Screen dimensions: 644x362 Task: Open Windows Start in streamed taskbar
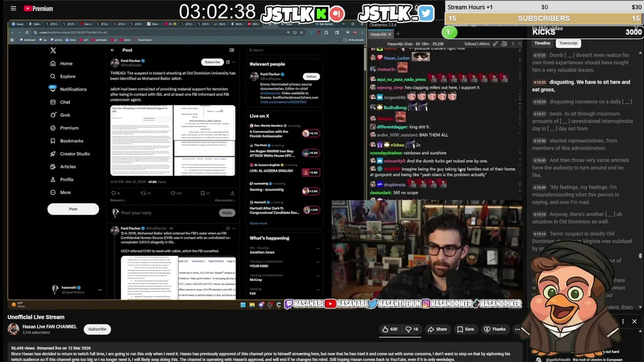(243, 305)
